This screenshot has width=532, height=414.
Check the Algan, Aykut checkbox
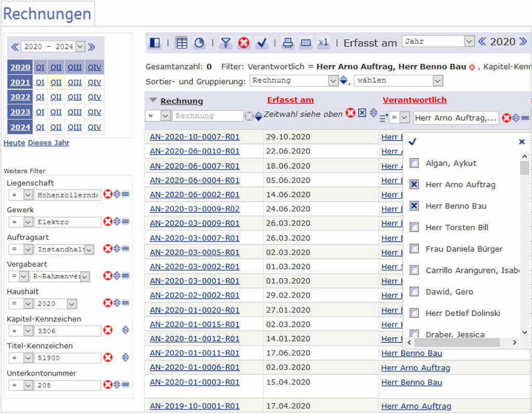414,163
